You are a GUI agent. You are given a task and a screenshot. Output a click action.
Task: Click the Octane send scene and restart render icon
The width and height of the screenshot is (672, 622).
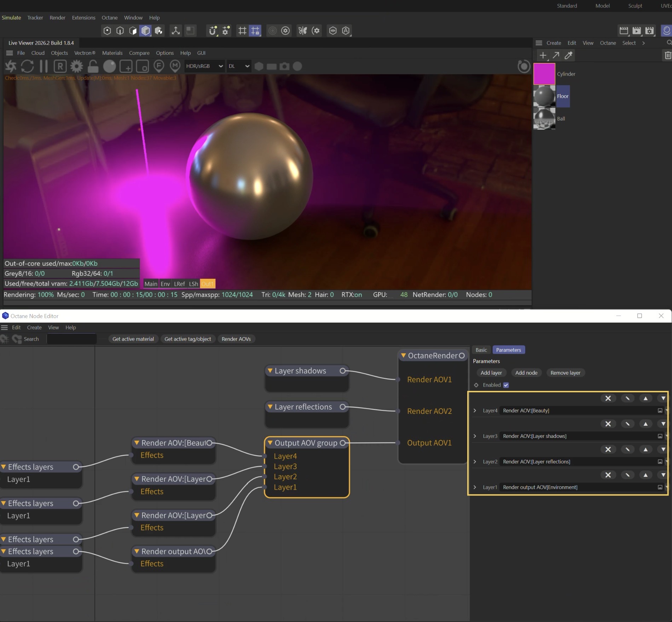[11, 66]
